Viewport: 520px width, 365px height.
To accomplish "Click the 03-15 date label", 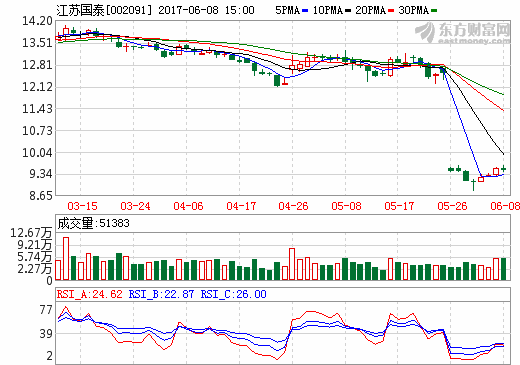I will tap(82, 206).
